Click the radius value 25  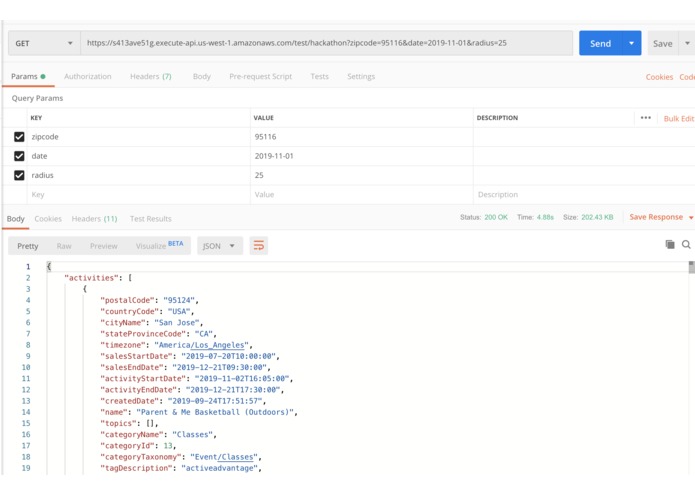259,175
